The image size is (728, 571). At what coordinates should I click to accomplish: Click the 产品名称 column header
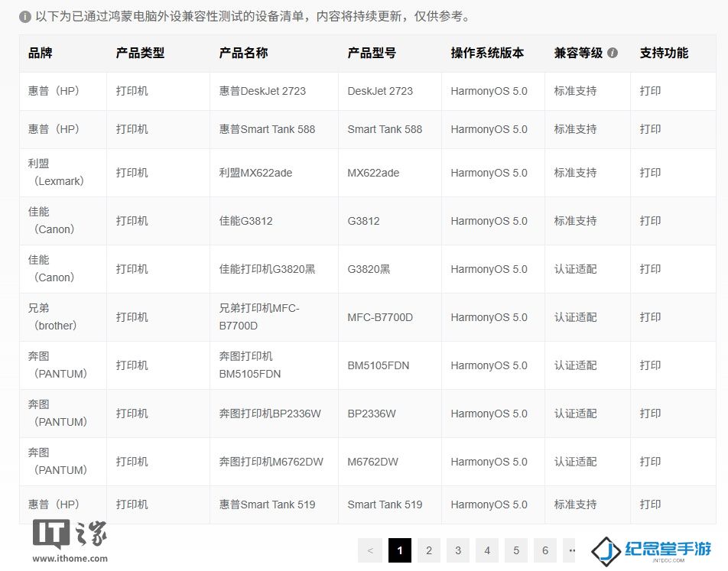coord(243,53)
